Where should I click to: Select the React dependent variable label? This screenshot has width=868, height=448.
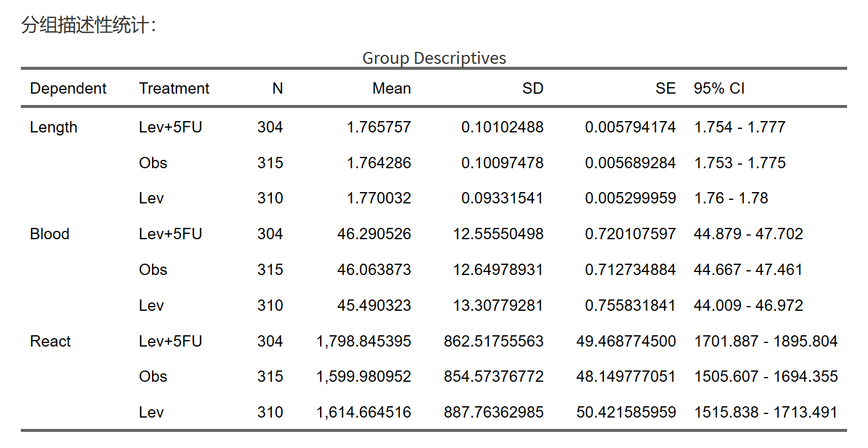(50, 341)
